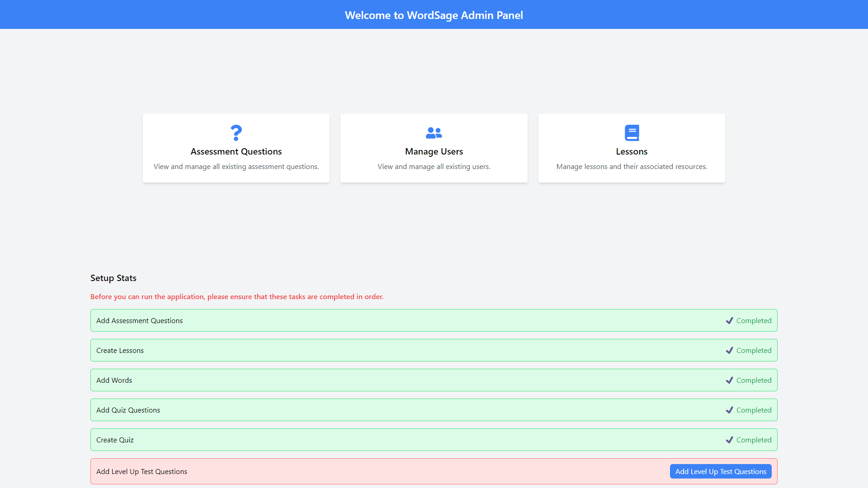Click Completed status in Add Quiz Questions row
868x488 pixels.
tap(754, 410)
